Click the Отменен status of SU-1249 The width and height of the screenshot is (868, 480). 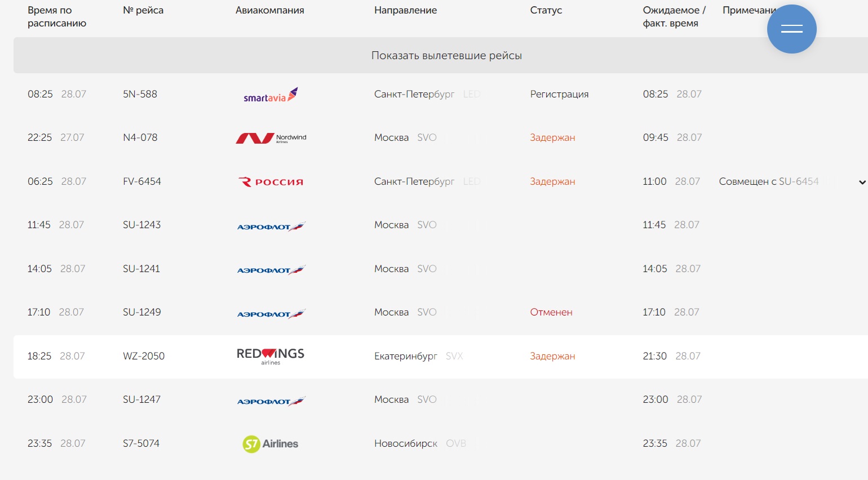point(551,312)
